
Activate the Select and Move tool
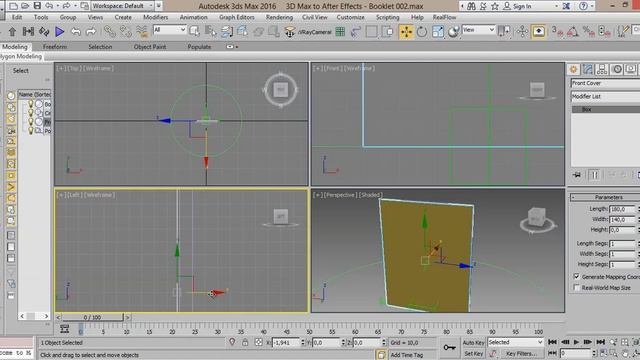[406, 32]
